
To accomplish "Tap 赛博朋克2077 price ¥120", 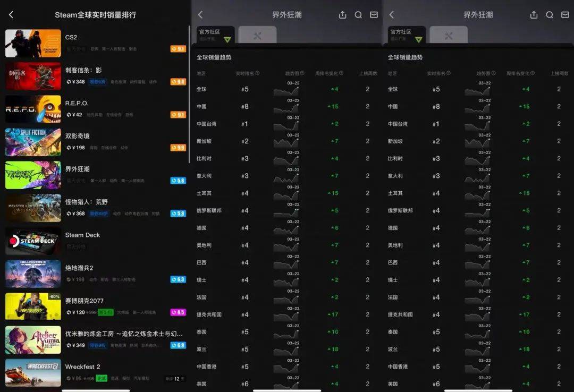I will (76, 312).
